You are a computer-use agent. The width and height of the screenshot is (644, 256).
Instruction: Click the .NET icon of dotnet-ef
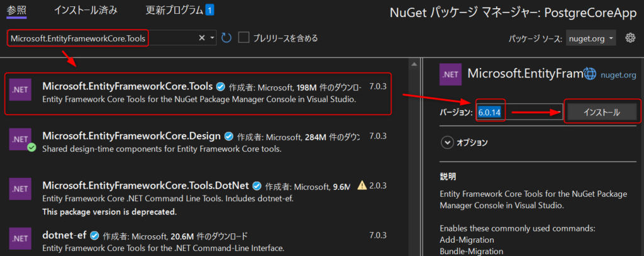[x=20, y=239]
